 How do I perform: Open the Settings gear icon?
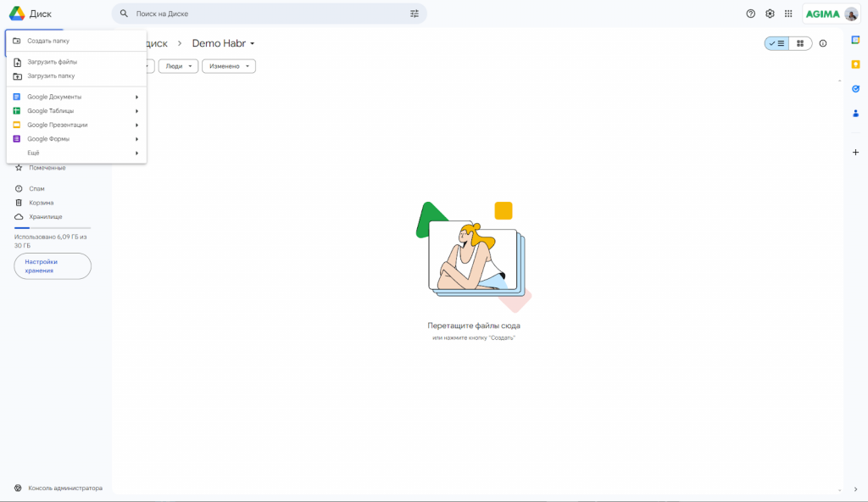(x=770, y=14)
